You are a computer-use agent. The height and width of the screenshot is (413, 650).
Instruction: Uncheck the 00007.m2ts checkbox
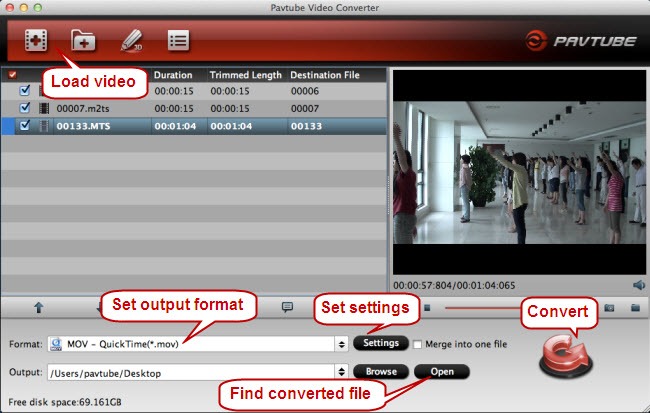(x=25, y=108)
